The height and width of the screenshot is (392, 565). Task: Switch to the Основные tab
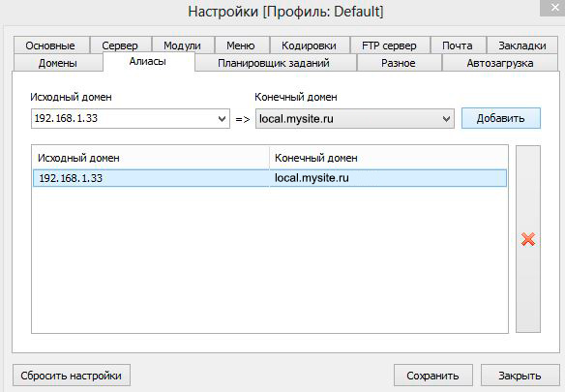click(50, 45)
